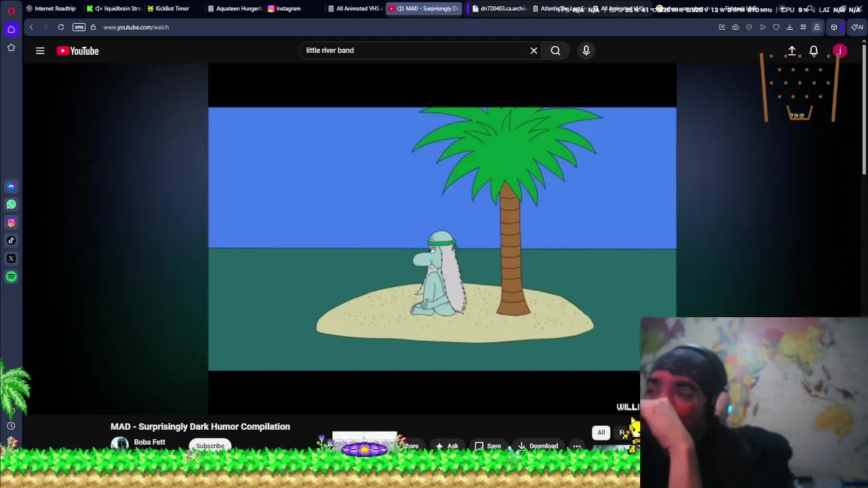868x488 pixels.
Task: Open the snapshot camera toolbar icon
Action: [735, 27]
